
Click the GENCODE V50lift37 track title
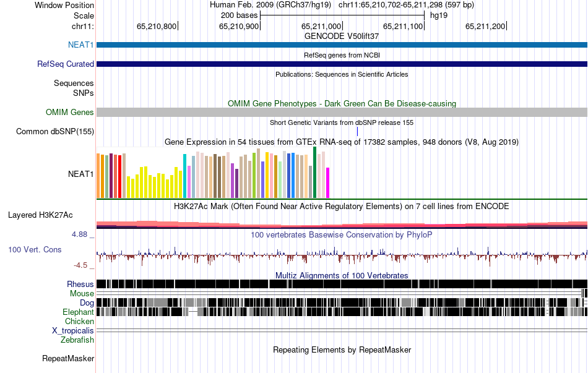coord(342,36)
